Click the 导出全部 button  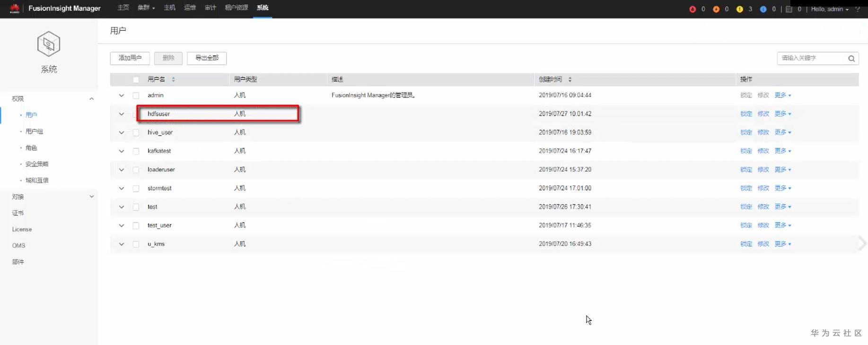pyautogui.click(x=207, y=58)
